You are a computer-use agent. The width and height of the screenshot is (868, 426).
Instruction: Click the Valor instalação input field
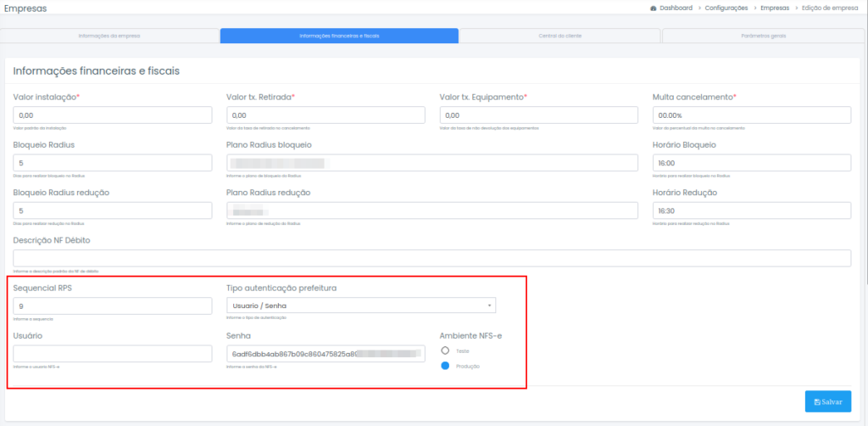click(x=113, y=115)
